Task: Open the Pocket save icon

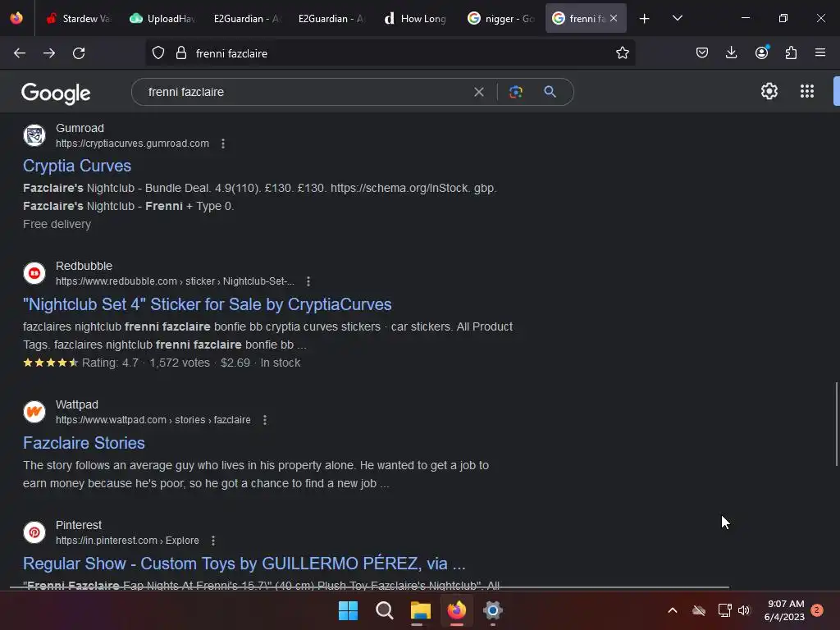Action: pyautogui.click(x=702, y=52)
